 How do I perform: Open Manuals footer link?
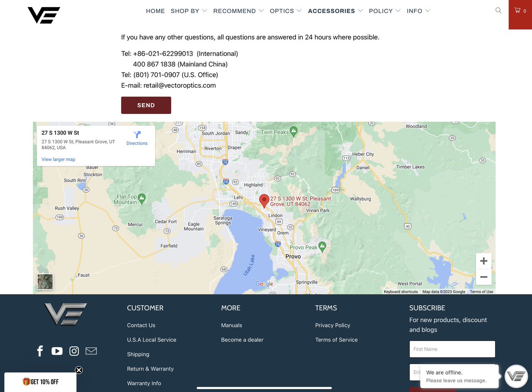(231, 325)
